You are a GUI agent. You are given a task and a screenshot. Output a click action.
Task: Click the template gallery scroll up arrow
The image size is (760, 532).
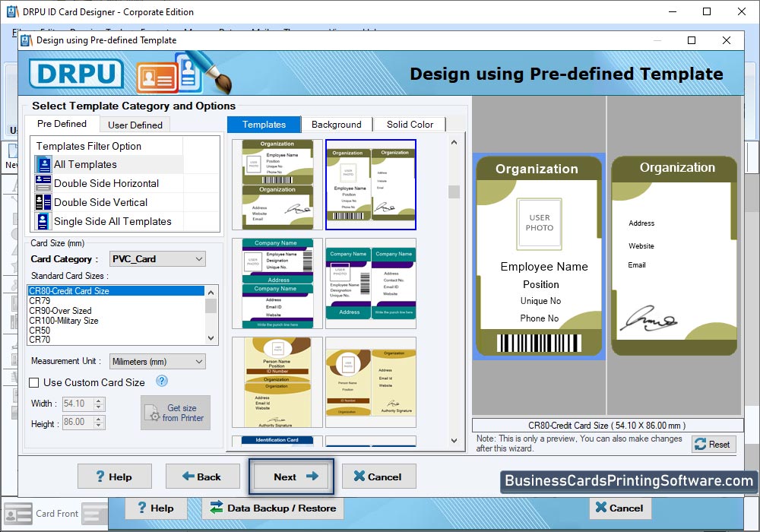[454, 142]
